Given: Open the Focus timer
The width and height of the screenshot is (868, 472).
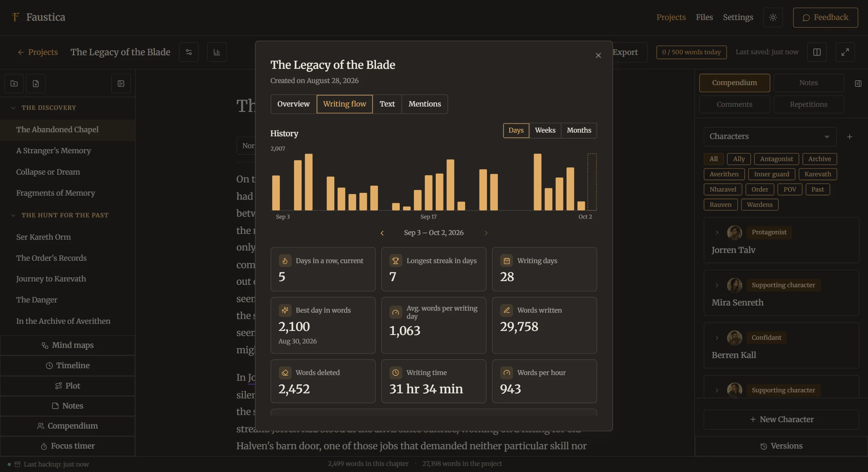Looking at the screenshot, I should (68, 446).
